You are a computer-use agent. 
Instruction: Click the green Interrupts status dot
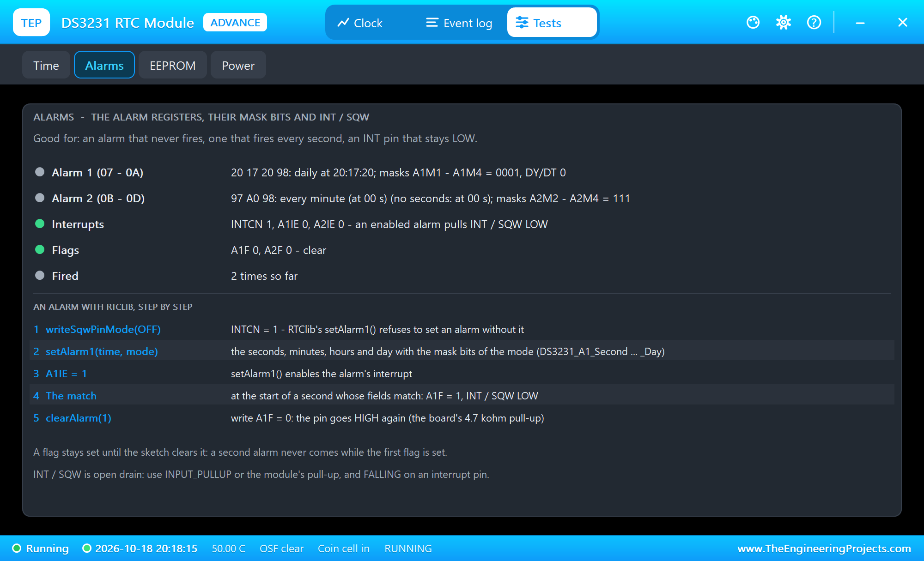coord(40,224)
